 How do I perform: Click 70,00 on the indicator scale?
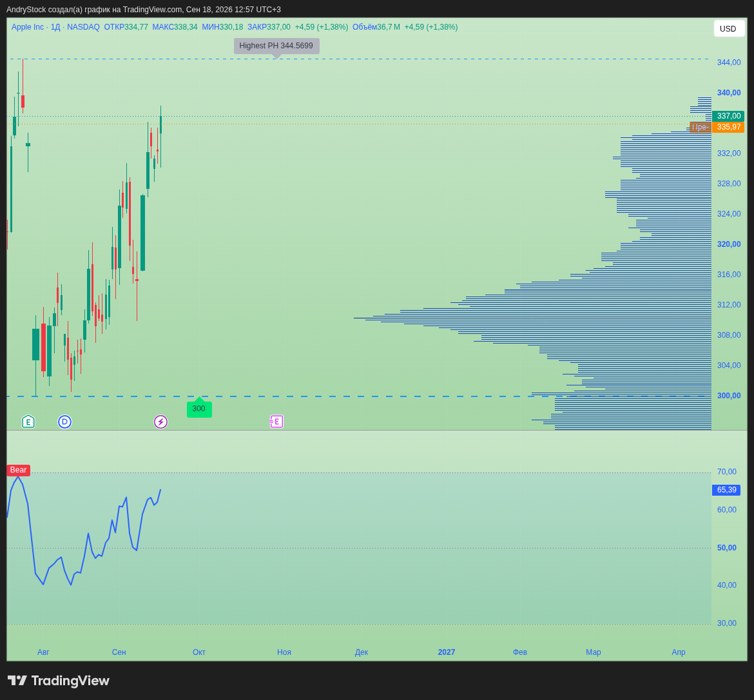pos(726,472)
